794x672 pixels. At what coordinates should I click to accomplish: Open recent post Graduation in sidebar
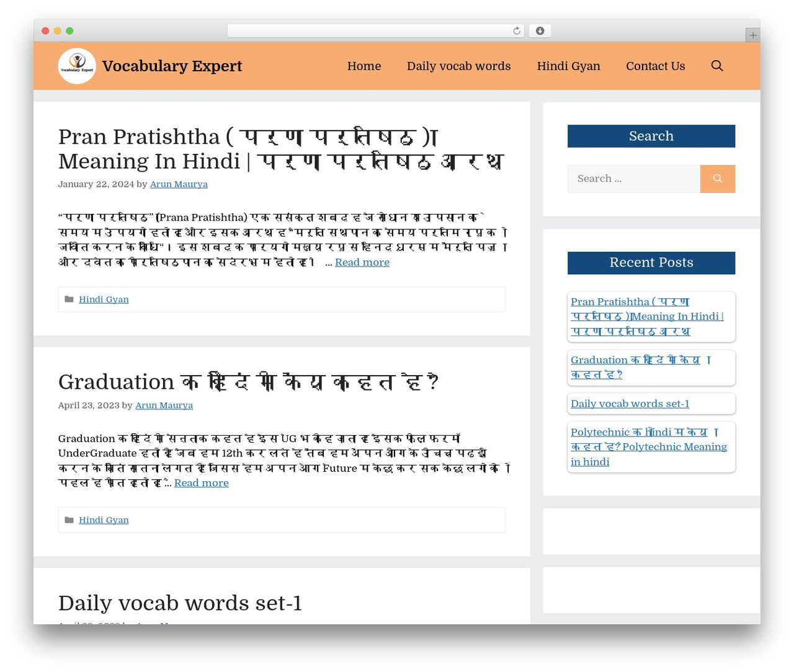click(x=641, y=368)
